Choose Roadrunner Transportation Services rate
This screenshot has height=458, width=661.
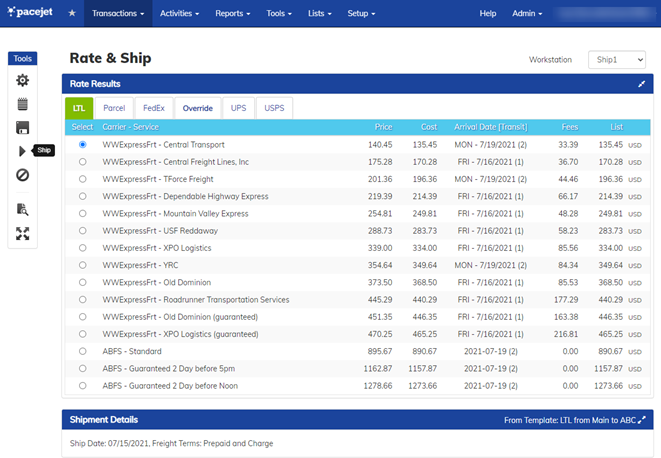[x=83, y=299]
